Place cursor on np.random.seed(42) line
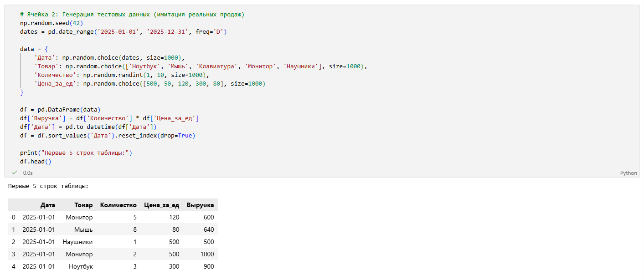Screen dimensions: 644x280 click(52, 23)
